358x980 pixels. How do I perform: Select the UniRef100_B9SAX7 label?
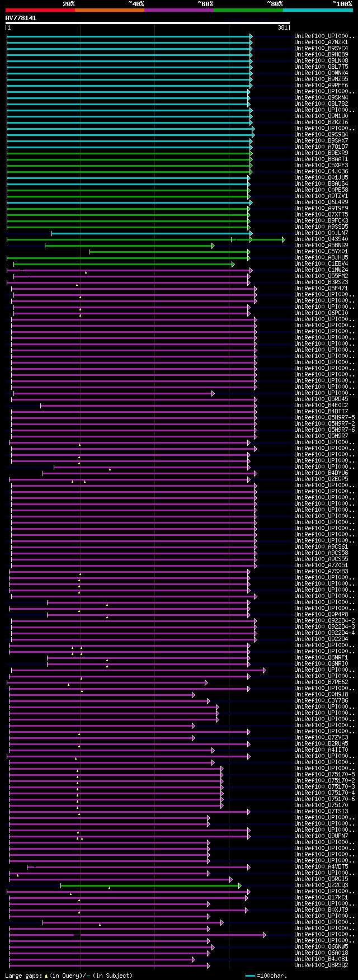coord(321,140)
